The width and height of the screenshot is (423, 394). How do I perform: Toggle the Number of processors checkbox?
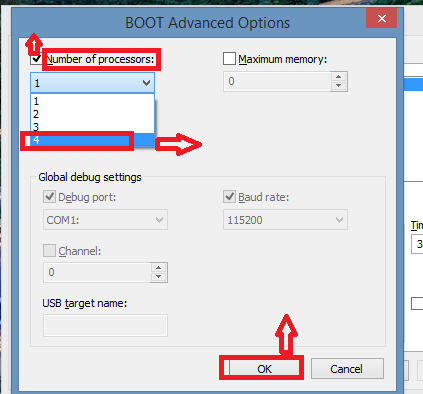pos(36,59)
